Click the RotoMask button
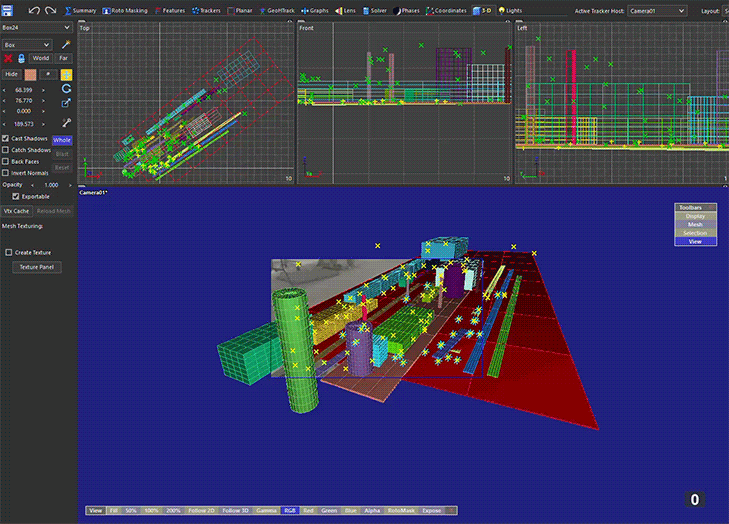The width and height of the screenshot is (729, 524). [401, 511]
